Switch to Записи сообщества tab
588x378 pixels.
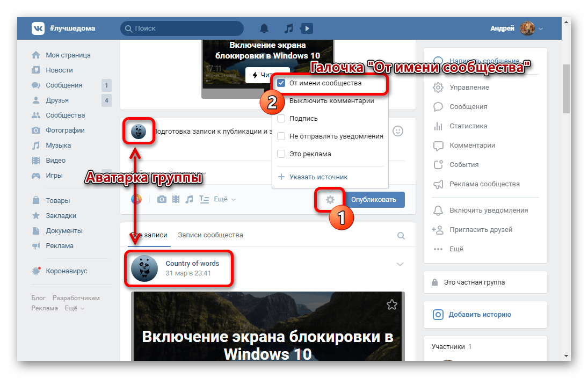pyautogui.click(x=210, y=235)
